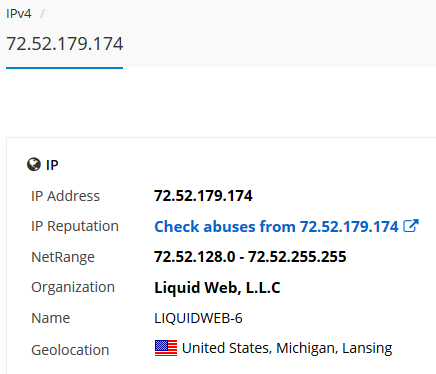Viewport: 436px width, 374px height.
Task: Click the Liquid Web, L.L.C organization name
Action: (x=217, y=288)
